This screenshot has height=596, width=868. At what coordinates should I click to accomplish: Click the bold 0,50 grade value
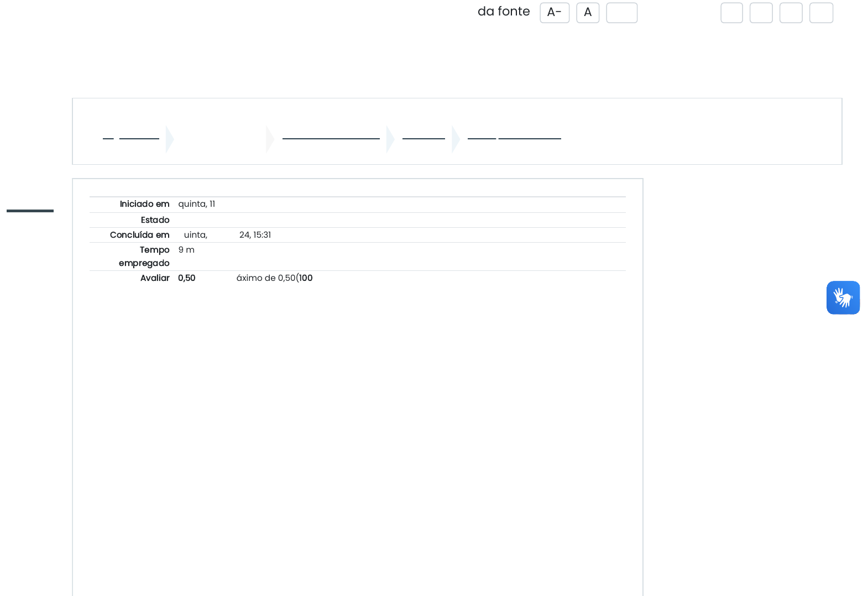[x=187, y=278]
